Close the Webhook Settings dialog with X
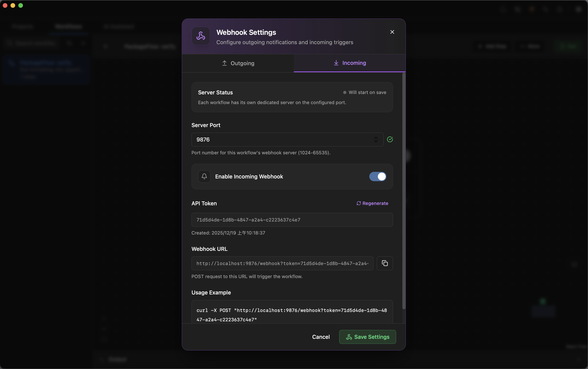 click(392, 32)
